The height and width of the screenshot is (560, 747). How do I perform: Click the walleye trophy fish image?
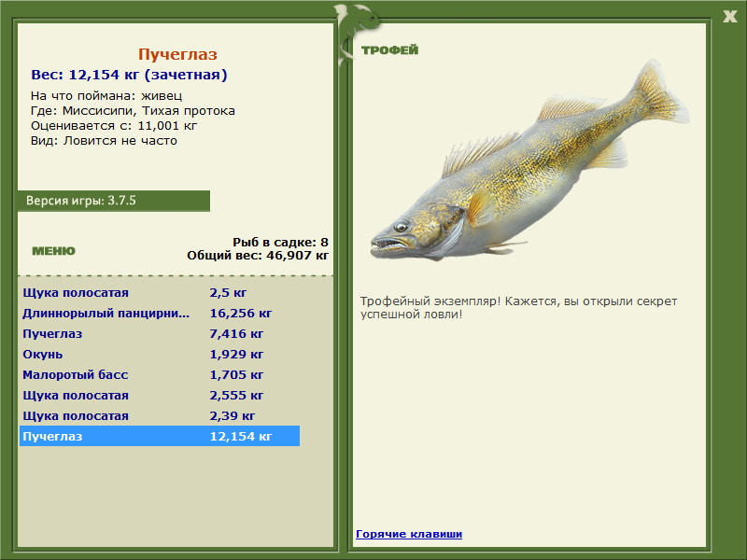[x=529, y=161]
